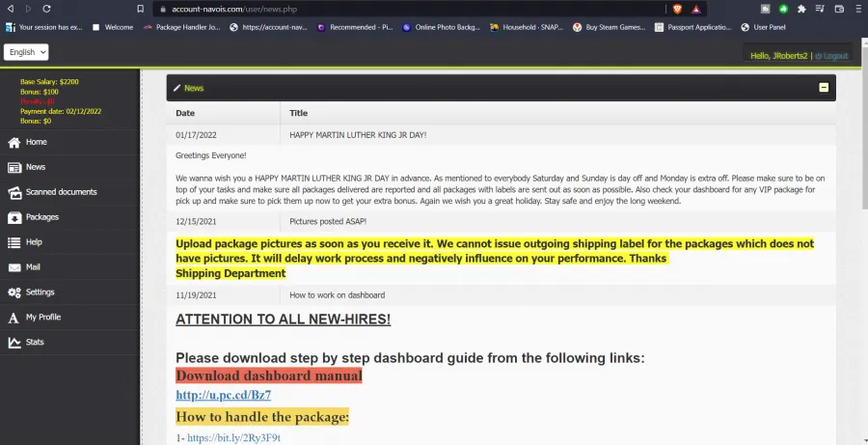Click the green extension icon in toolbar

click(783, 9)
